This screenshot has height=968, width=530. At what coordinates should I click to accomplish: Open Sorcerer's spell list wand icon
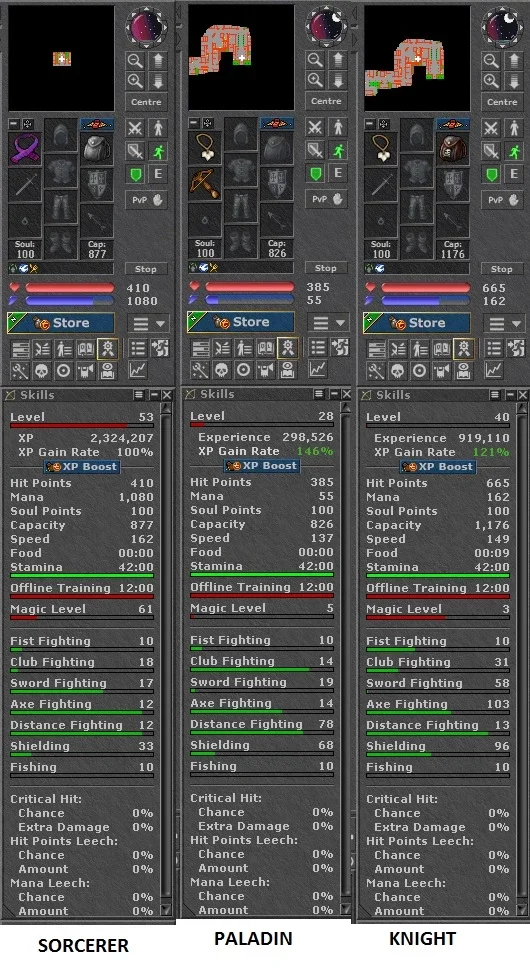(20, 370)
